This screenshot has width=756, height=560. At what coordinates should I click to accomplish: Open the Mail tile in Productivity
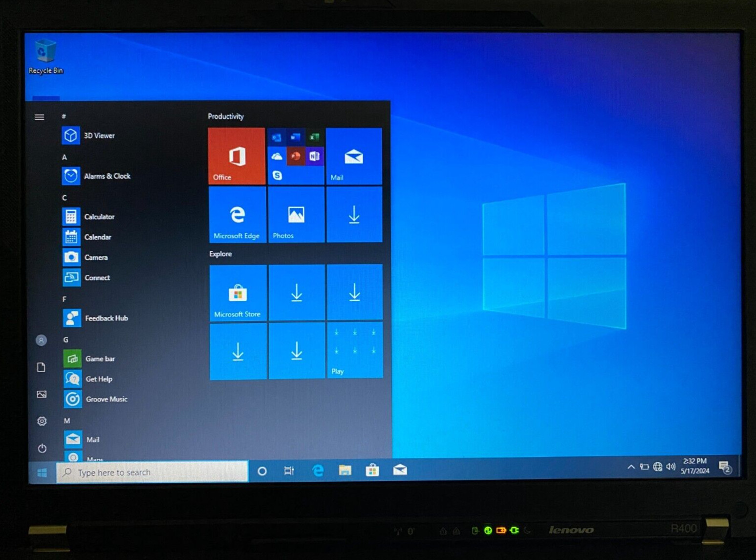tap(354, 157)
